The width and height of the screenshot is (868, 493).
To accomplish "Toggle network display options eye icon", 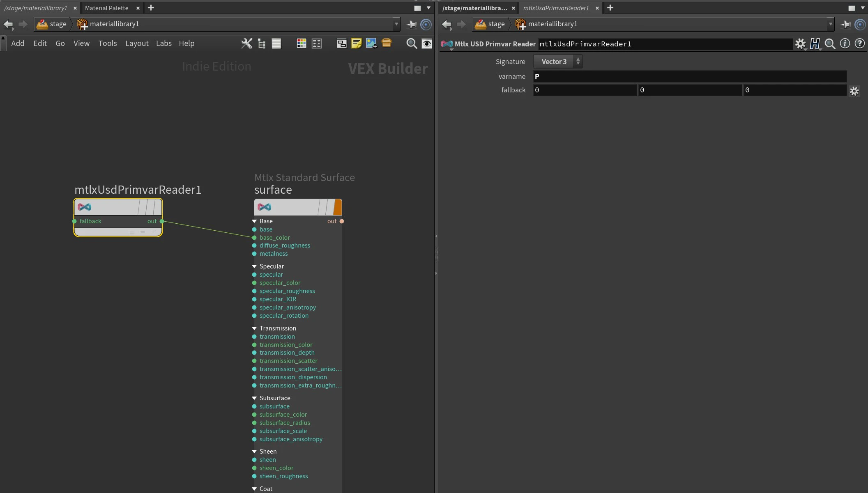I will [427, 44].
